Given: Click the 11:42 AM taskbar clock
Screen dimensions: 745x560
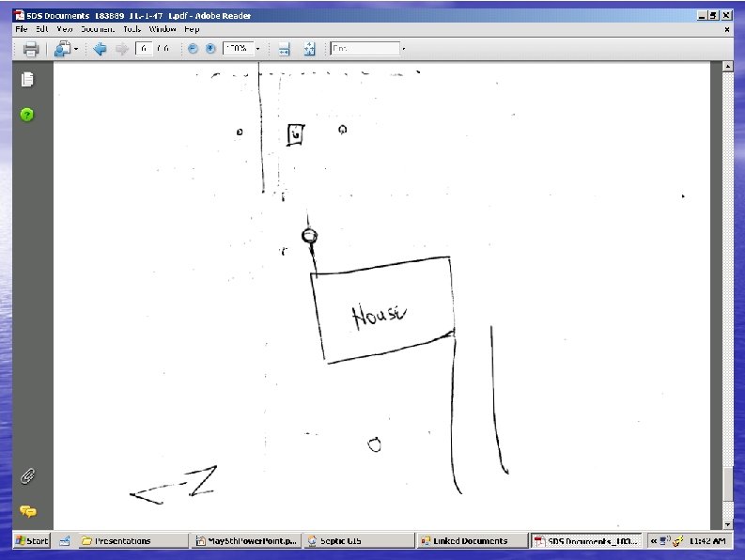Looking at the screenshot, I should tap(707, 541).
